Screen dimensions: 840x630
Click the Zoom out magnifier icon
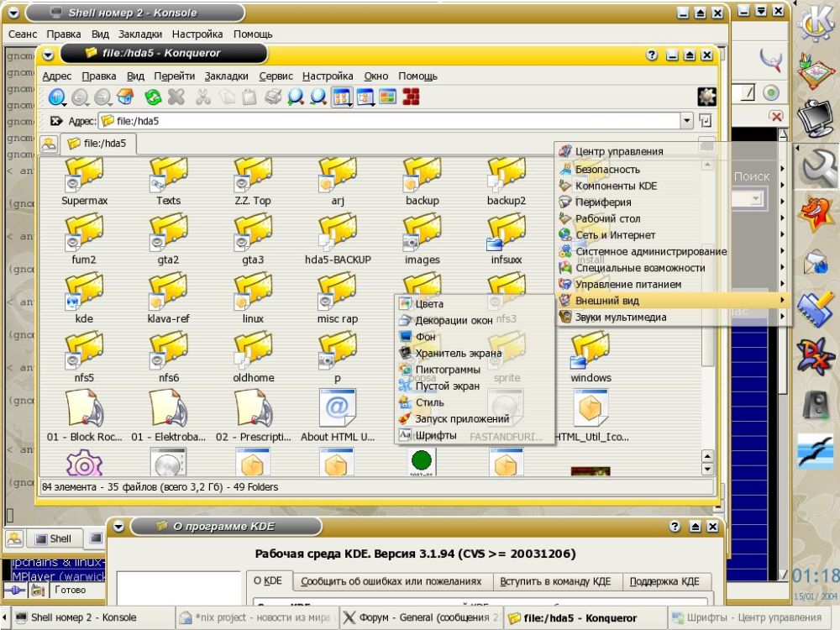click(x=318, y=97)
